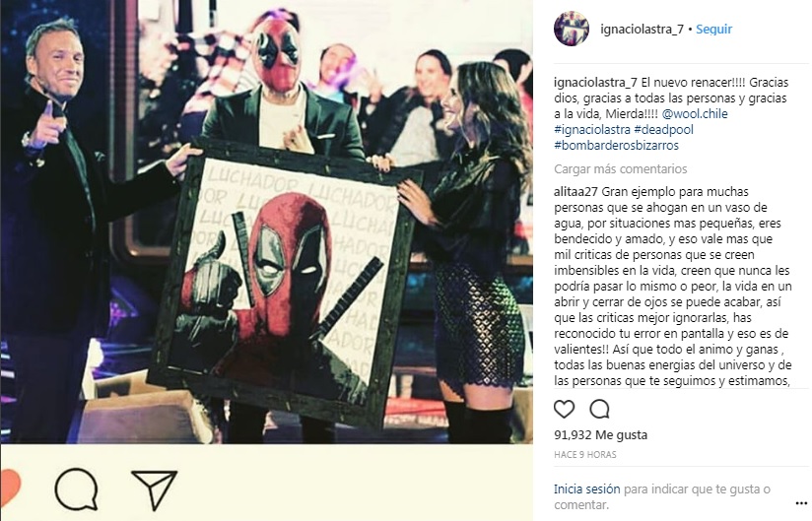The width and height of the screenshot is (812, 521).
Task: Like the post with the heart icon
Action: pos(564,410)
